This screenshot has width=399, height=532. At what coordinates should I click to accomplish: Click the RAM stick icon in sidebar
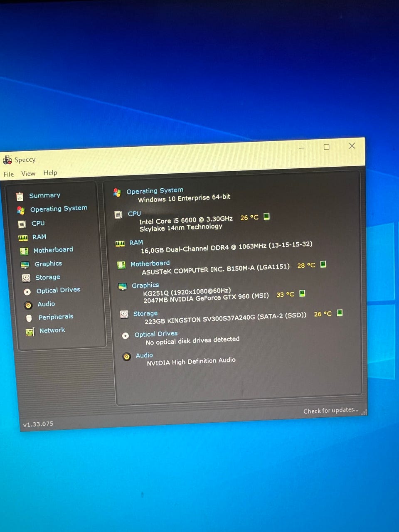click(23, 238)
